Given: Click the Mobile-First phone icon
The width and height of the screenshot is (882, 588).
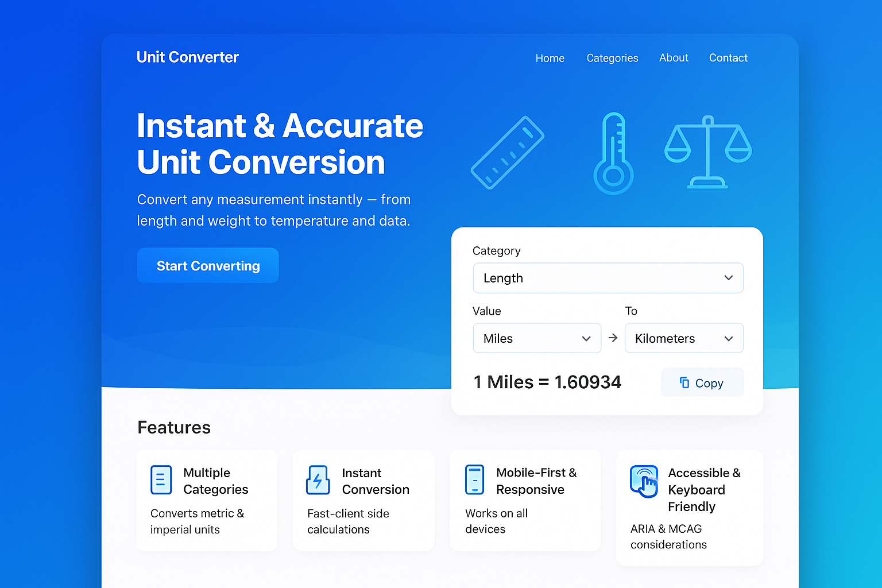Looking at the screenshot, I should [x=474, y=479].
